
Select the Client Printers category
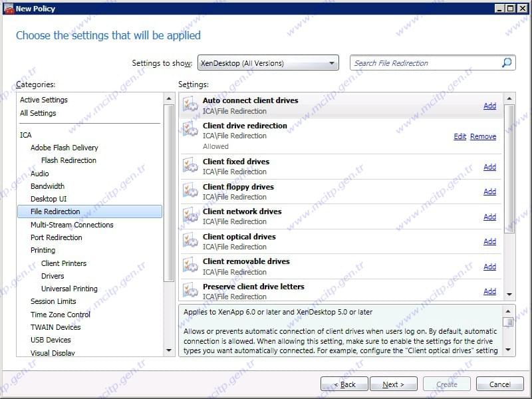click(64, 263)
